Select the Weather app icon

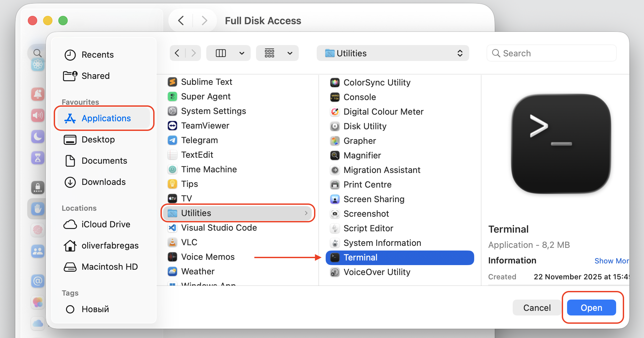[172, 271]
